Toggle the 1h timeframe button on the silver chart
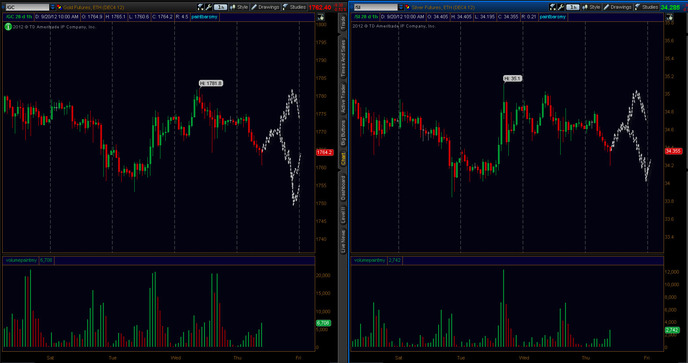The width and height of the screenshot is (688, 363). pyautogui.click(x=573, y=7)
